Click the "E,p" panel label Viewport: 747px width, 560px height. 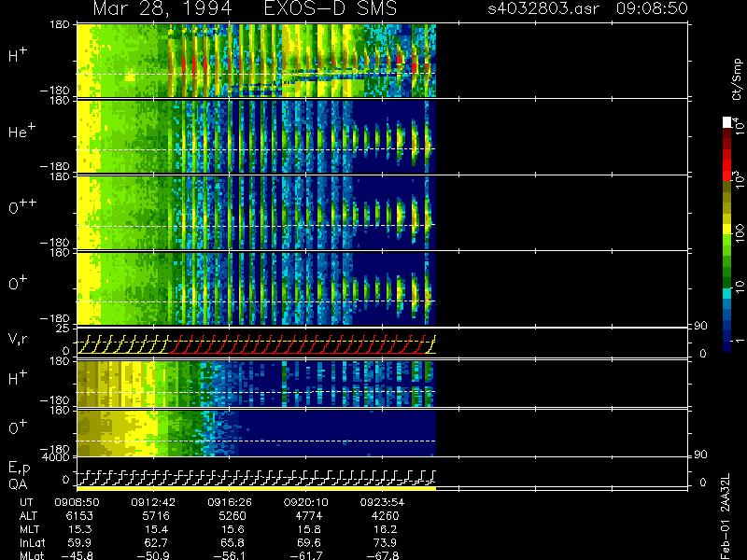19,469
